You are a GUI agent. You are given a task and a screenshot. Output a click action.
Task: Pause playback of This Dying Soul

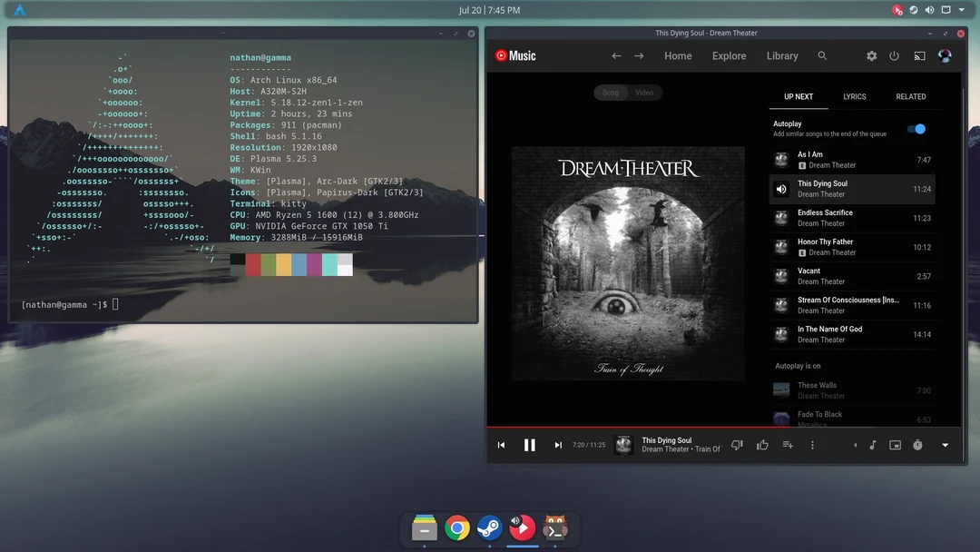530,445
